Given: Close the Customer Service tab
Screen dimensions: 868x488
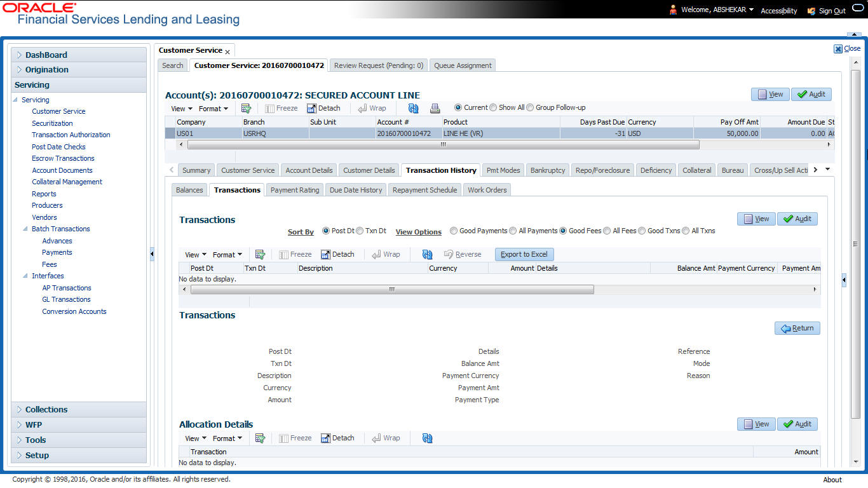Looking at the screenshot, I should click(x=227, y=51).
